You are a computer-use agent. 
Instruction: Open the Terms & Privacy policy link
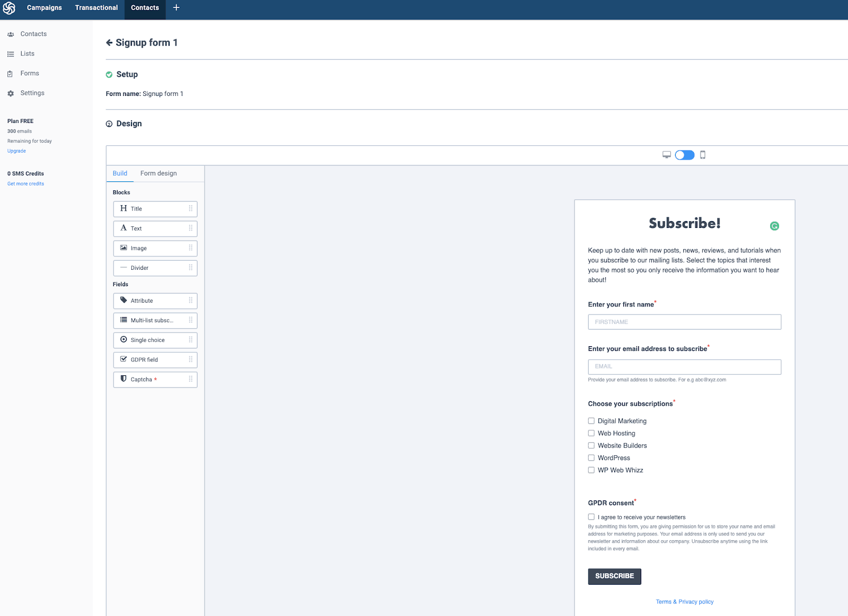[684, 602]
